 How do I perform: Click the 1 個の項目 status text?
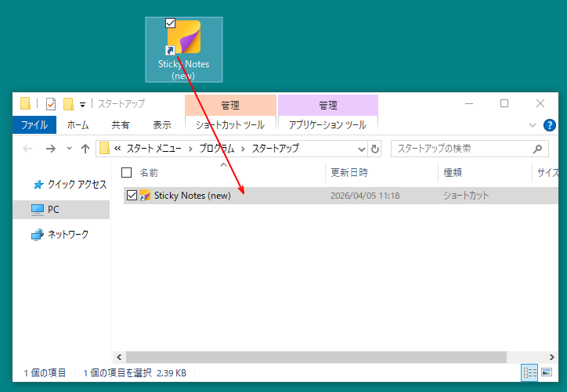[x=45, y=373]
